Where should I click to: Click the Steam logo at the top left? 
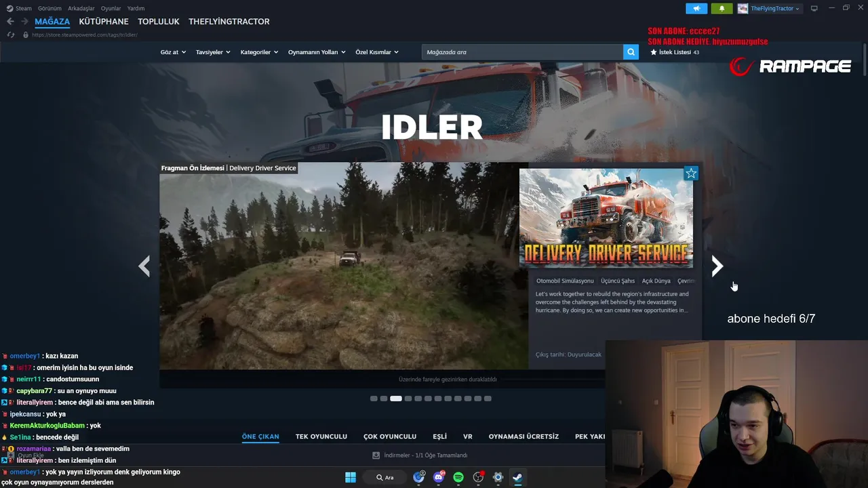point(9,9)
